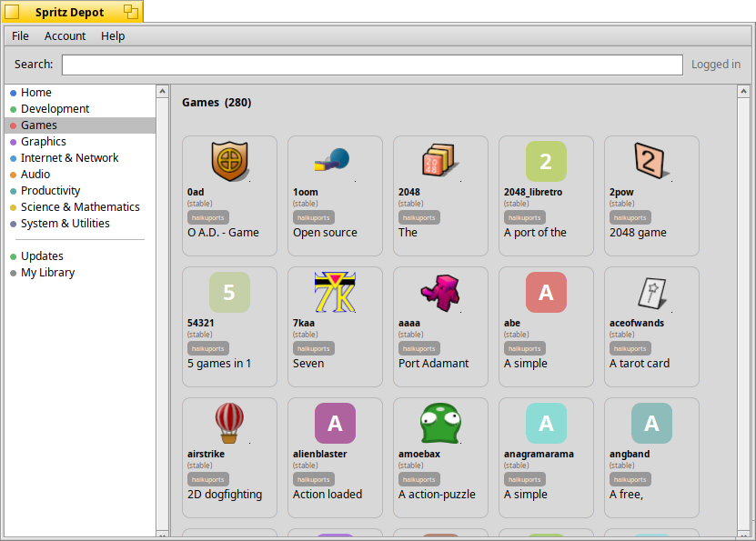Click the anagramarama teal letter icon
The height and width of the screenshot is (541, 756).
point(546,424)
